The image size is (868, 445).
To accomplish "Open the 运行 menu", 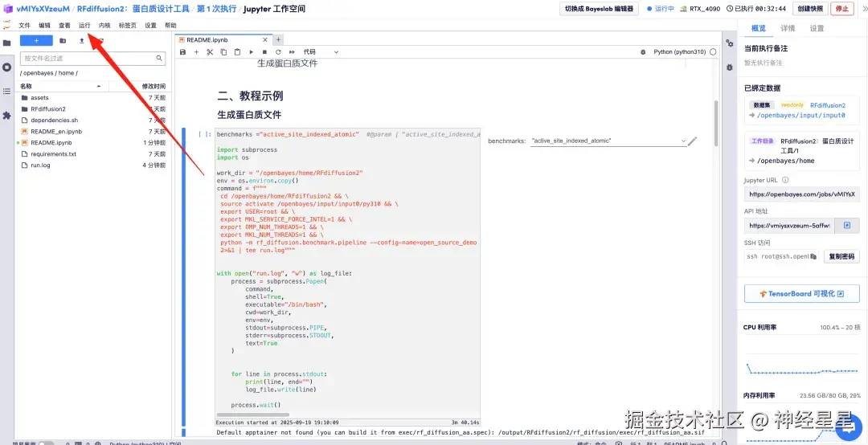I will [84, 26].
